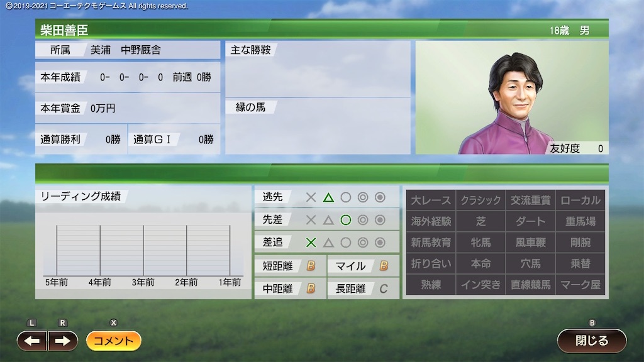Image resolution: width=644 pixels, height=362 pixels.
Task: Click the 長距離 C rank icon
Action: pos(384,288)
